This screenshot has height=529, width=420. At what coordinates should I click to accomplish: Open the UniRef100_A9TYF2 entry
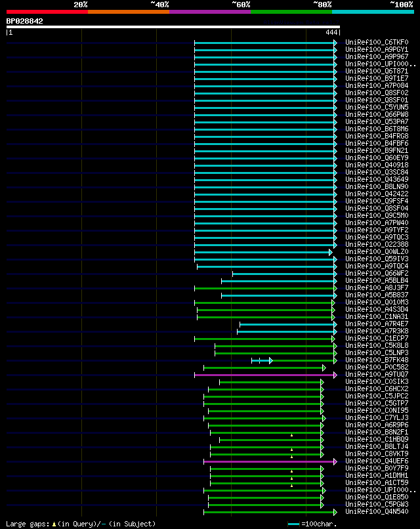(377, 230)
